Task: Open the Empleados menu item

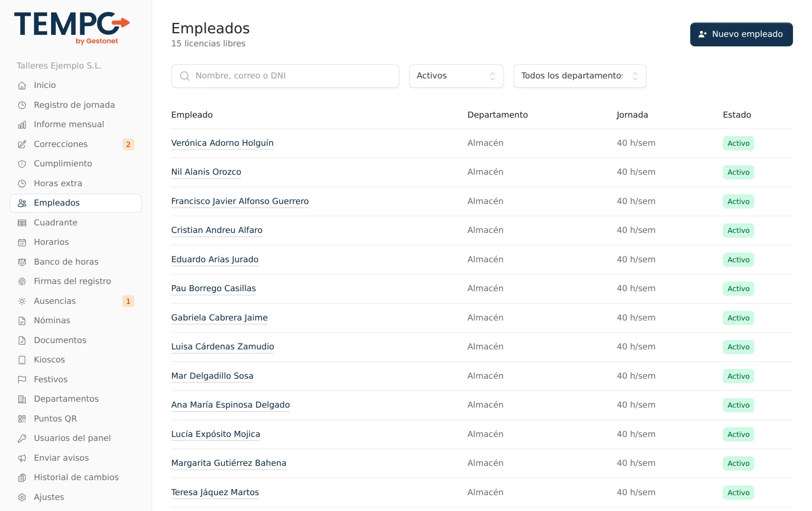Action: tap(76, 203)
